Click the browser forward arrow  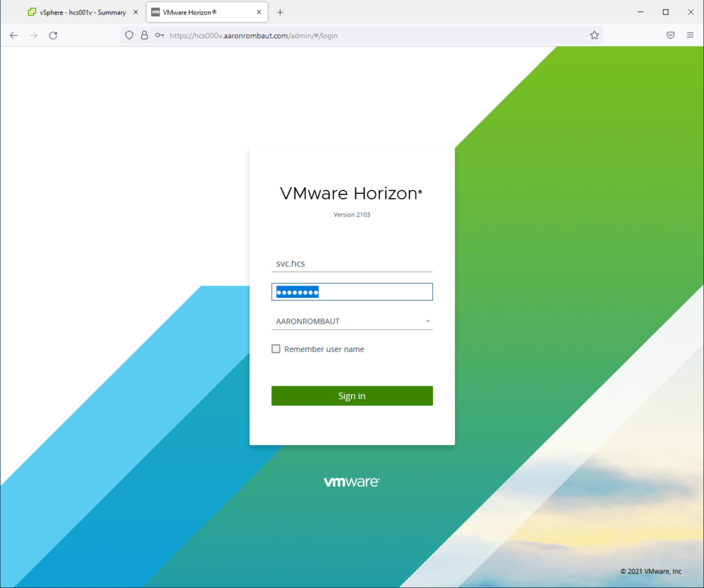(33, 35)
